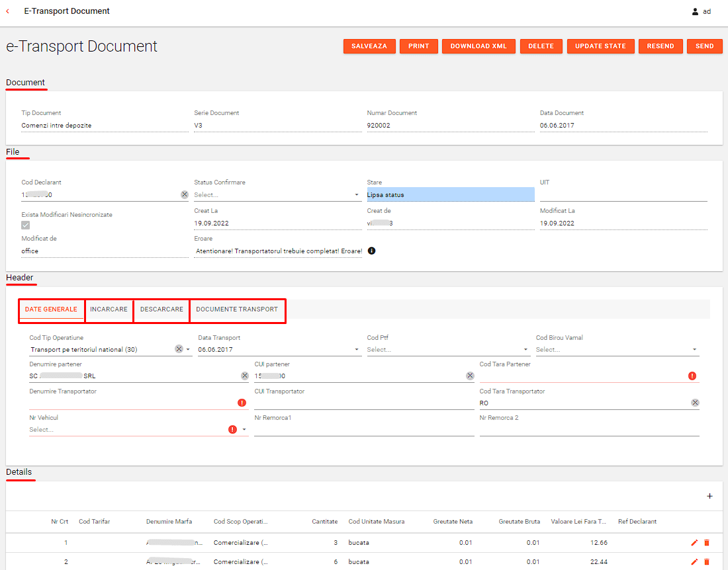Click value 12.66 in details table
Viewport: 728px width, 570px height.
click(598, 543)
